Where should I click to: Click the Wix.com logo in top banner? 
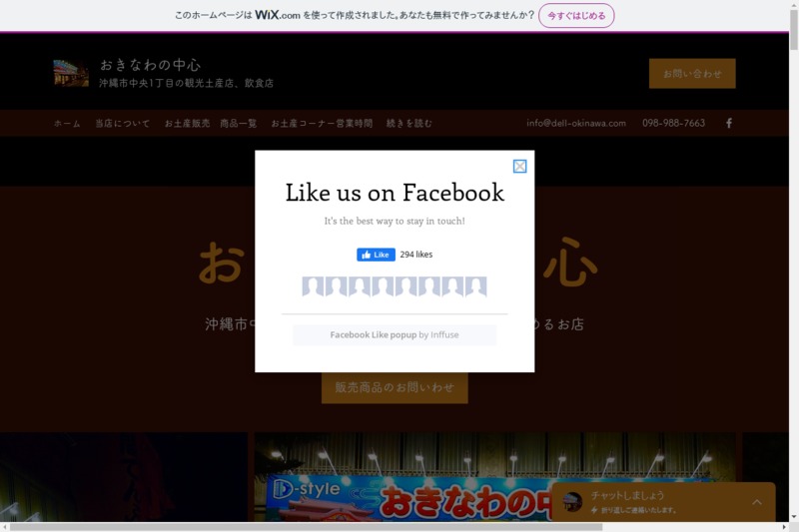click(277, 15)
